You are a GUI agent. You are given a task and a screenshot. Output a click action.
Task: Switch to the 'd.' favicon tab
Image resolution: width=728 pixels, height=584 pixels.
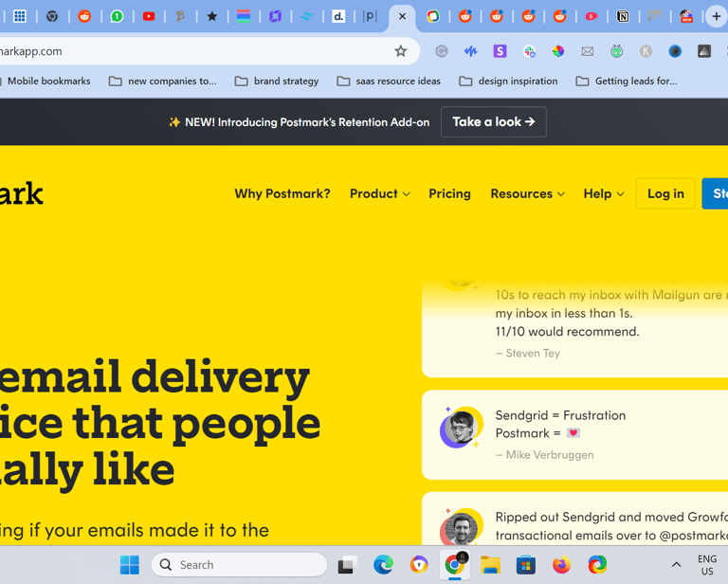(338, 17)
